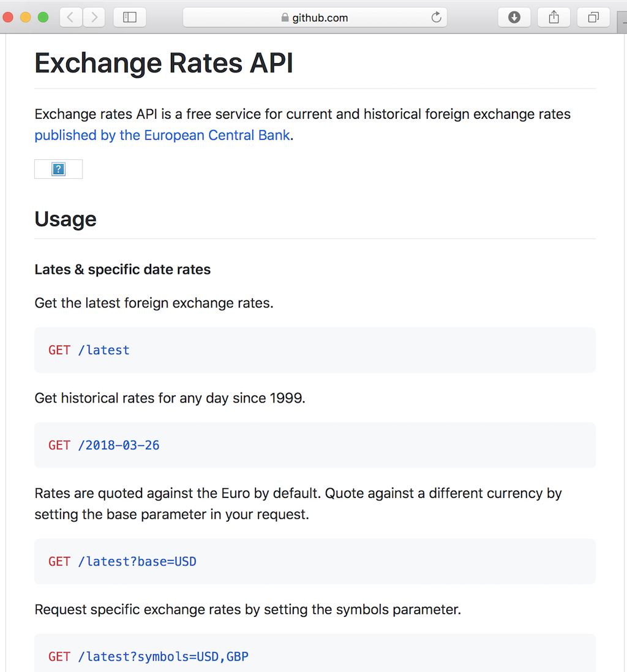Zoom the window with the green button
627x672 pixels.
pyautogui.click(x=43, y=17)
